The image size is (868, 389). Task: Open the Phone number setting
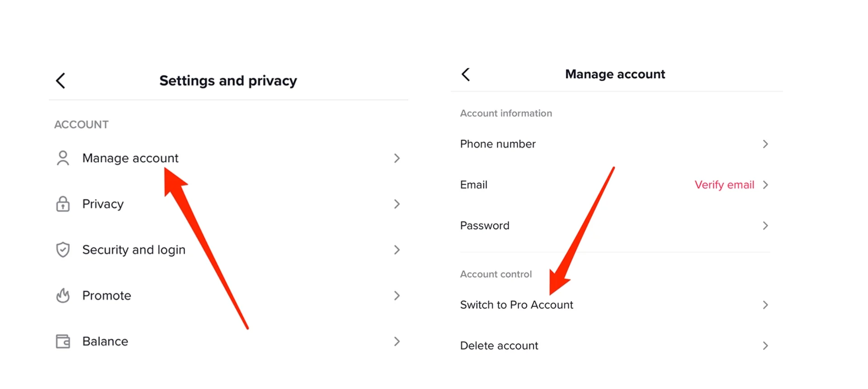coord(615,144)
